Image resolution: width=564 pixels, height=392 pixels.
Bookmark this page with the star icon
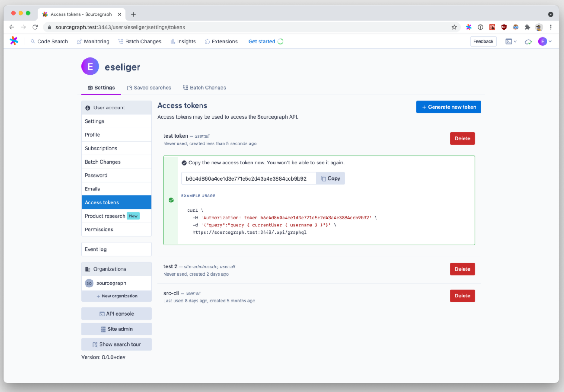(x=454, y=27)
